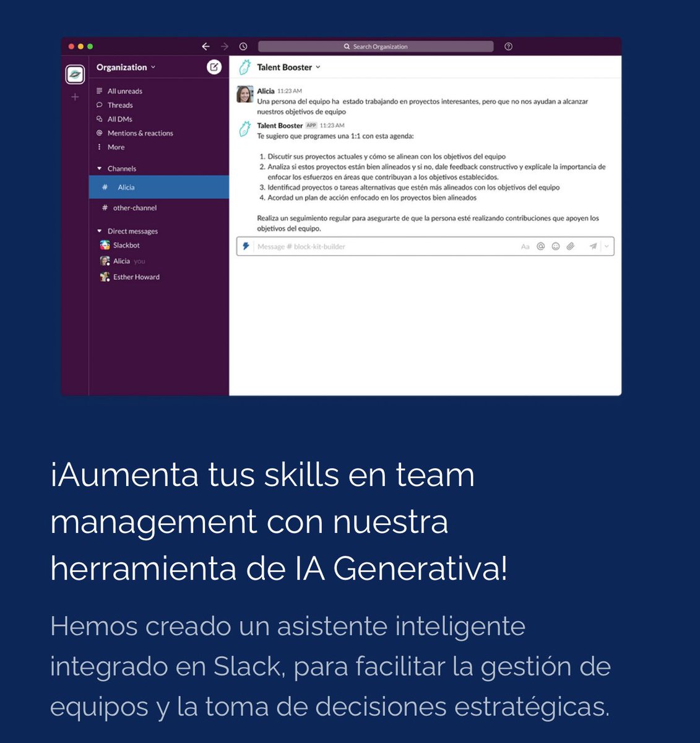Image resolution: width=700 pixels, height=743 pixels.
Task: Click the Alicia sender name in the message
Action: 266,91
